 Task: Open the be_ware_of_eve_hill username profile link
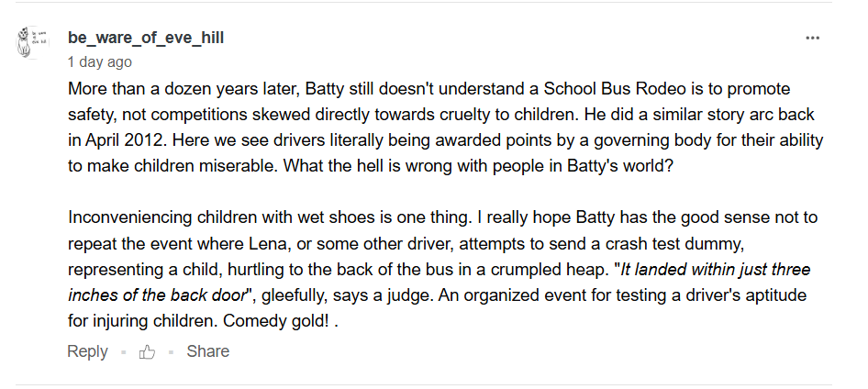pyautogui.click(x=146, y=38)
